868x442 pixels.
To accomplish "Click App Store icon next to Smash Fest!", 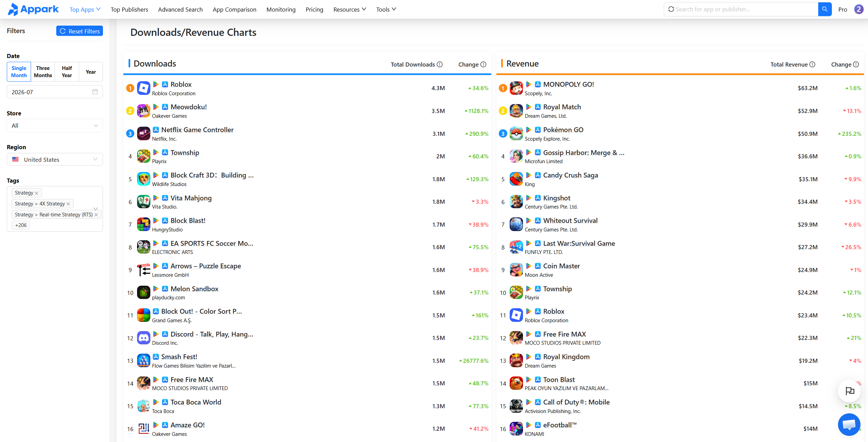I will pos(156,356).
